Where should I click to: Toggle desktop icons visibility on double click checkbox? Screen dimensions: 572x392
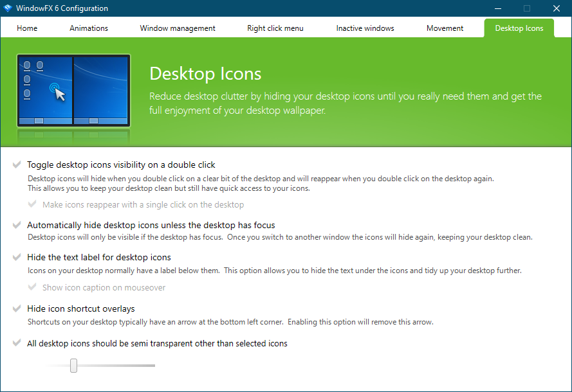pyautogui.click(x=17, y=165)
